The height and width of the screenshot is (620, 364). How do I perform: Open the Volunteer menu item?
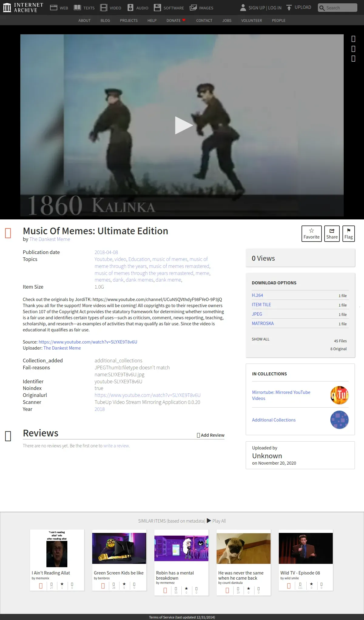251,20
